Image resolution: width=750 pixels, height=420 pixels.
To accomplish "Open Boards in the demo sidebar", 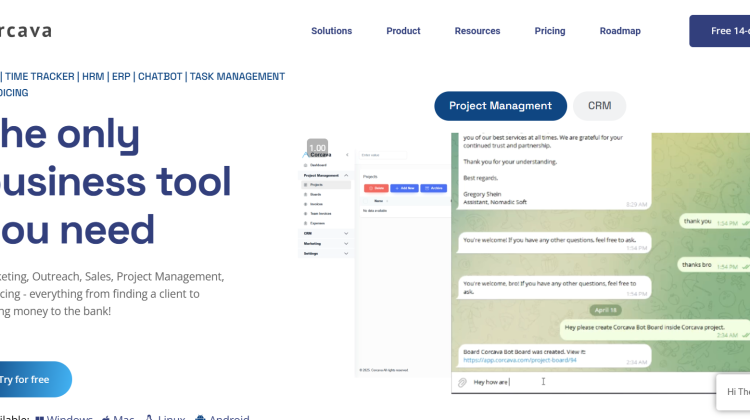I will [x=314, y=195].
